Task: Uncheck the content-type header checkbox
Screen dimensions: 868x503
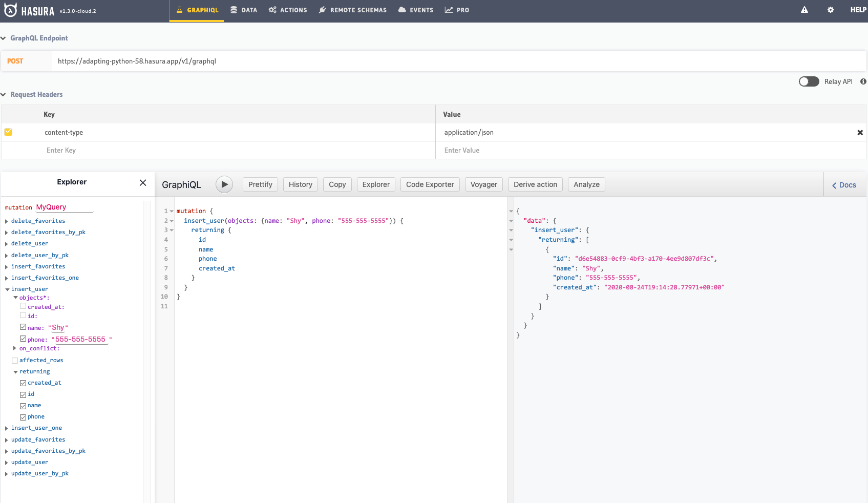Action: pos(8,132)
